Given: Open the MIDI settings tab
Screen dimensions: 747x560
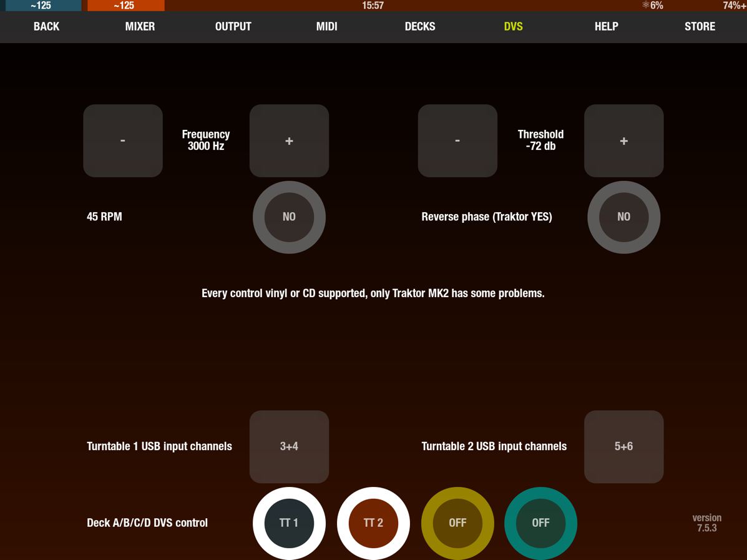Looking at the screenshot, I should (326, 27).
